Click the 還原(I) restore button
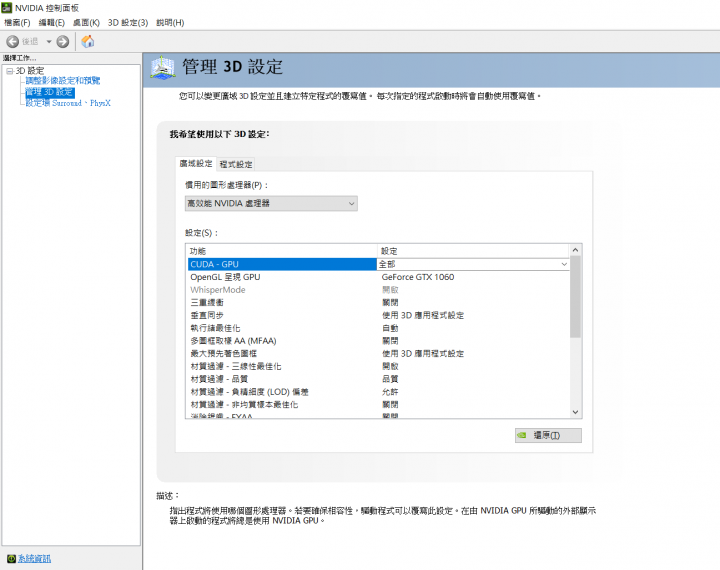This screenshot has height=570, width=720. click(548, 435)
